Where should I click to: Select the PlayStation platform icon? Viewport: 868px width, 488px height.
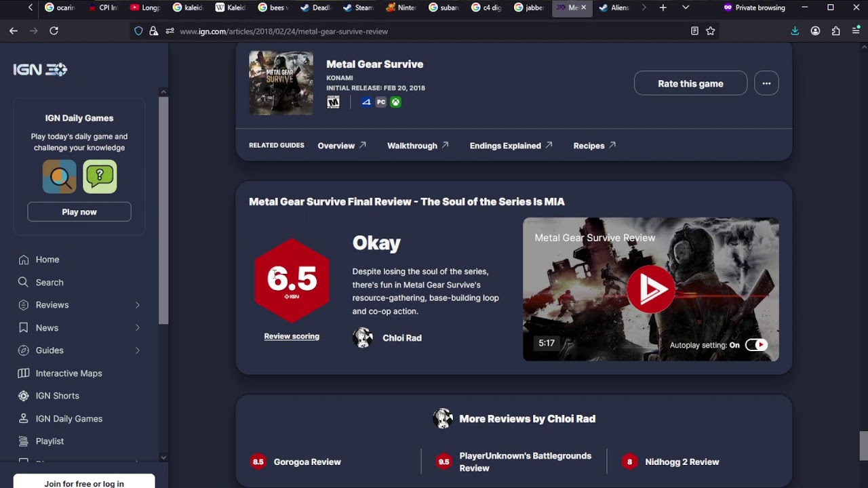coord(367,102)
